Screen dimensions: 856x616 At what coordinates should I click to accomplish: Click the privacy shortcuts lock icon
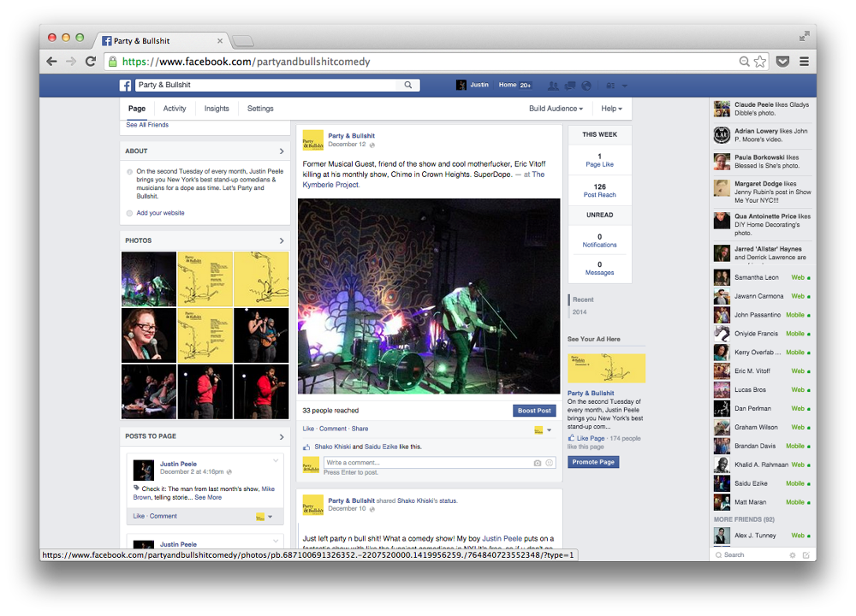[x=611, y=86]
